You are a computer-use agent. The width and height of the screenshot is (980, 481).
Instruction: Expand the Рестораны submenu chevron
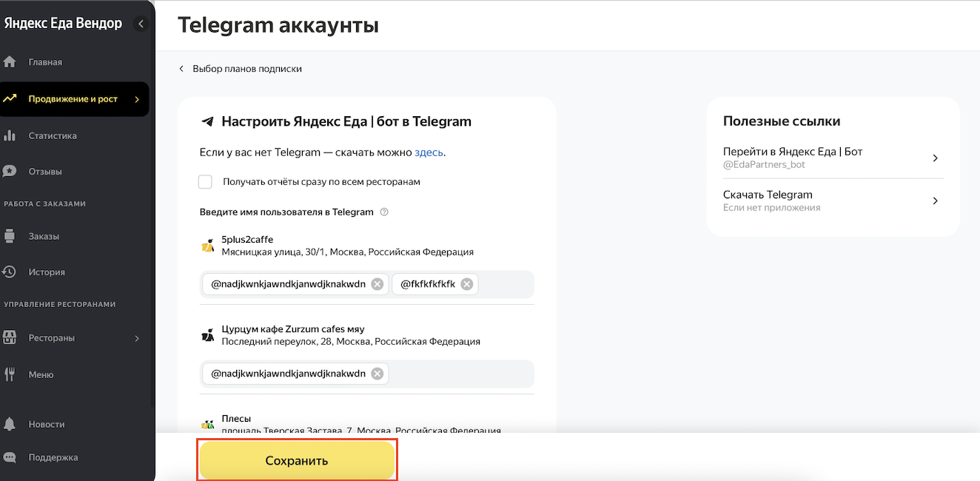(137, 338)
